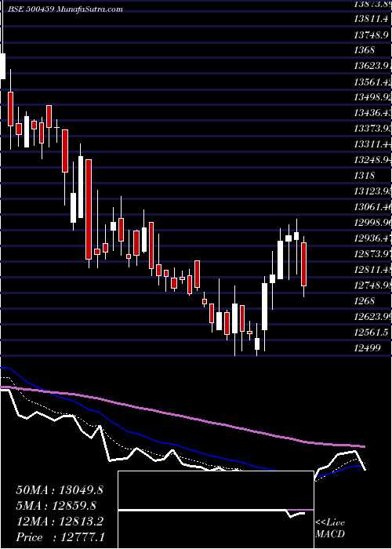
Task: Click the 13436.43 price axis label
Action: point(372,113)
